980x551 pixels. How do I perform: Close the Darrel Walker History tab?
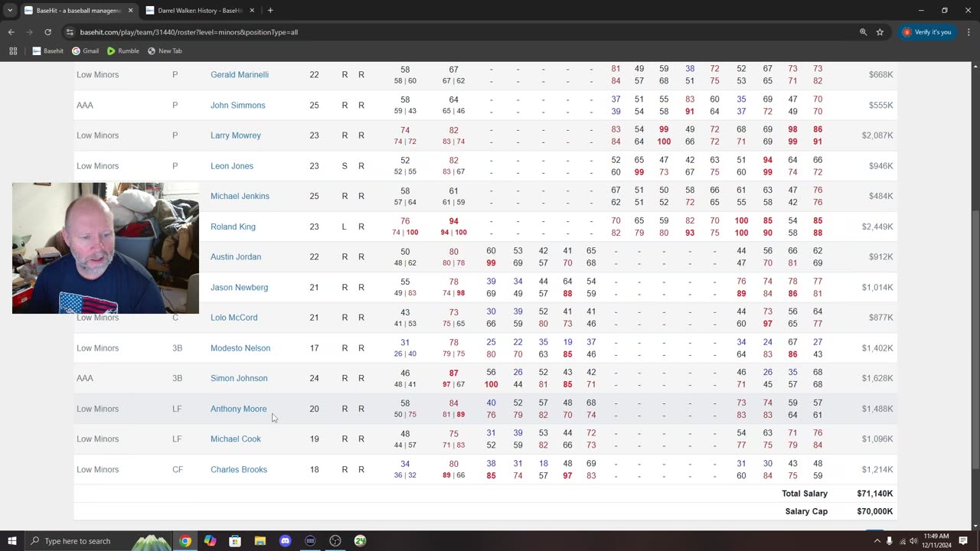pyautogui.click(x=252, y=11)
